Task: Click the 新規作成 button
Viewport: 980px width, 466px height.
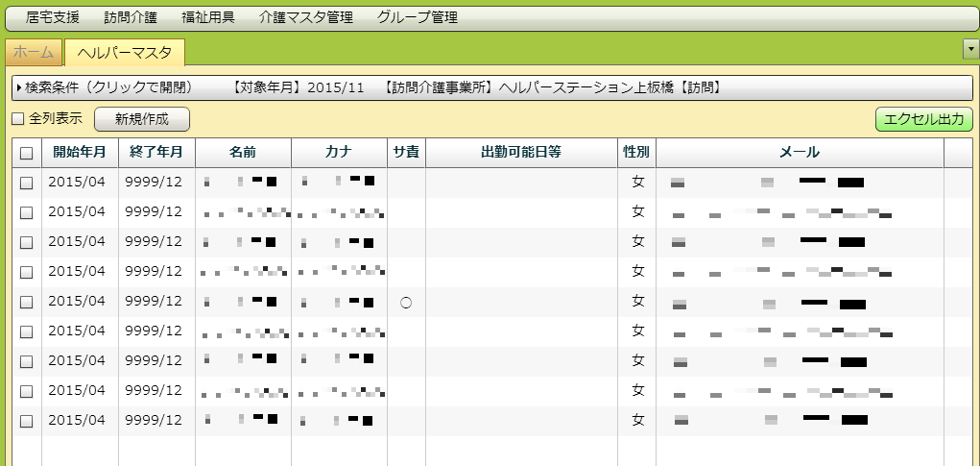Action: (141, 119)
